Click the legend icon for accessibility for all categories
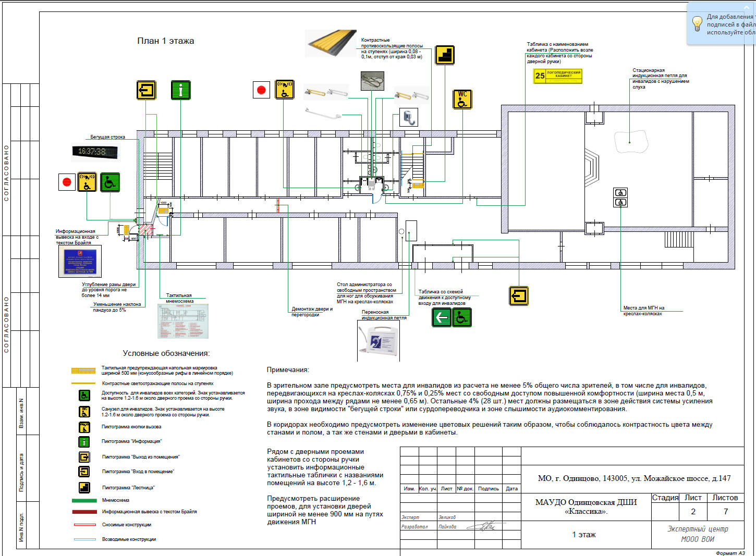Image resolution: width=756 pixels, height=556 pixels. click(84, 396)
